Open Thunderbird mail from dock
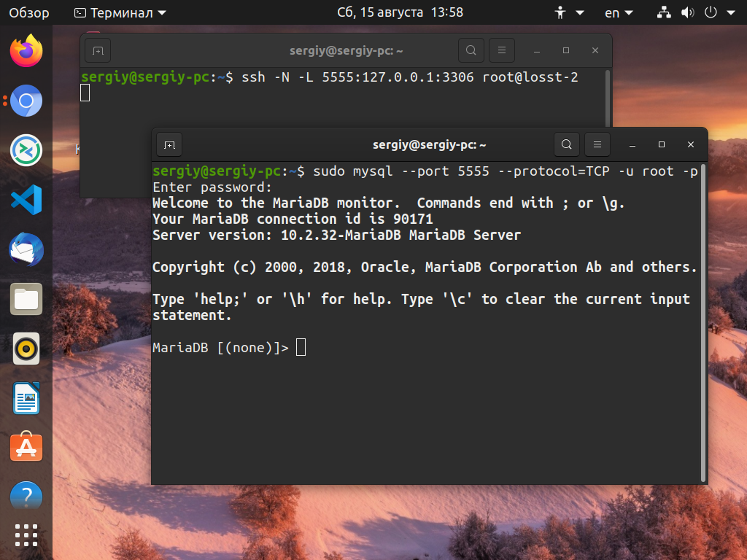 coord(26,249)
